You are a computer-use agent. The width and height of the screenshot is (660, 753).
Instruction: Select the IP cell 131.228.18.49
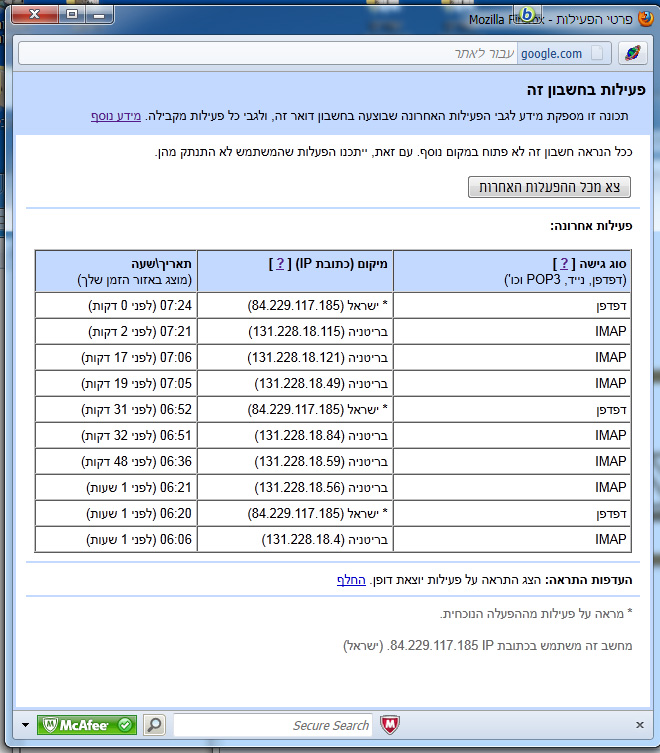click(x=295, y=383)
